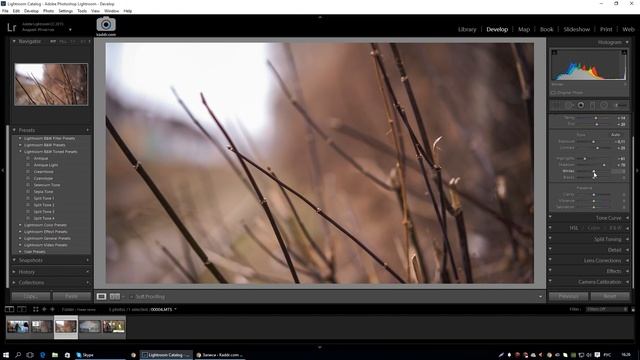Open the Develop menu
640x360 pixels.
click(x=31, y=11)
